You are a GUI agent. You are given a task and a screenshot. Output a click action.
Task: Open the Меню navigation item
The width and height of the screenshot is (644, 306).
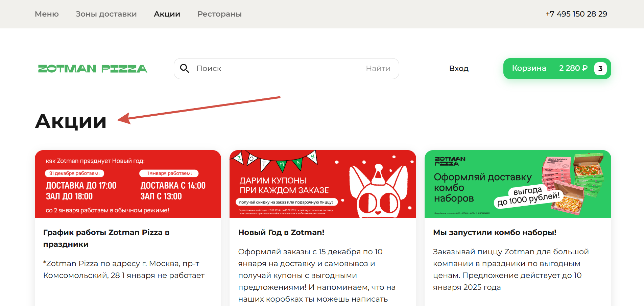47,14
